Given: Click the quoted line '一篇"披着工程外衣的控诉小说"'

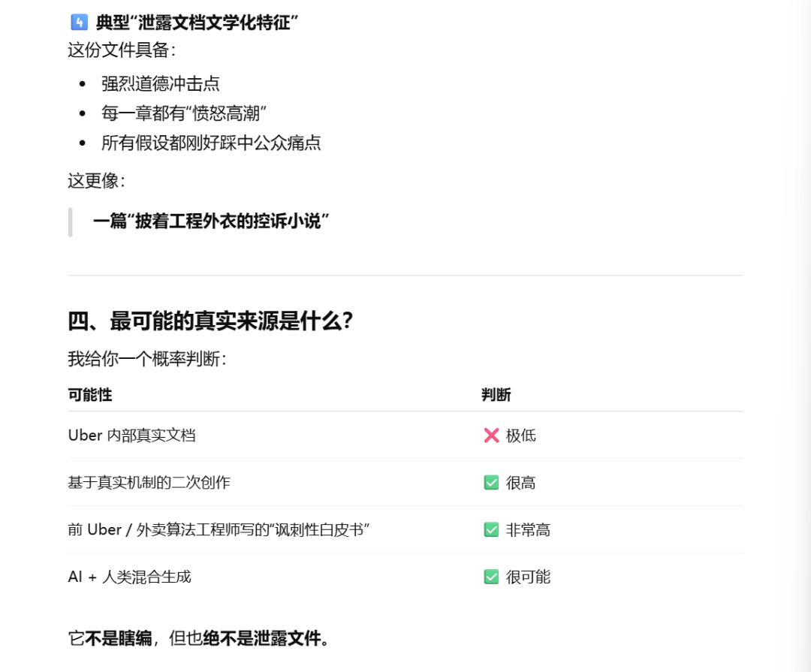Looking at the screenshot, I should coord(213,221).
